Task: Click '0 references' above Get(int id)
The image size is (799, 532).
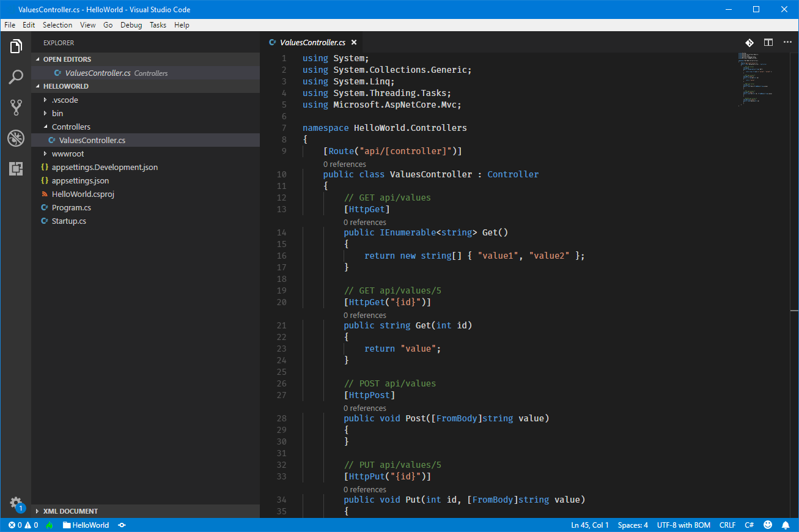Action: [365, 315]
